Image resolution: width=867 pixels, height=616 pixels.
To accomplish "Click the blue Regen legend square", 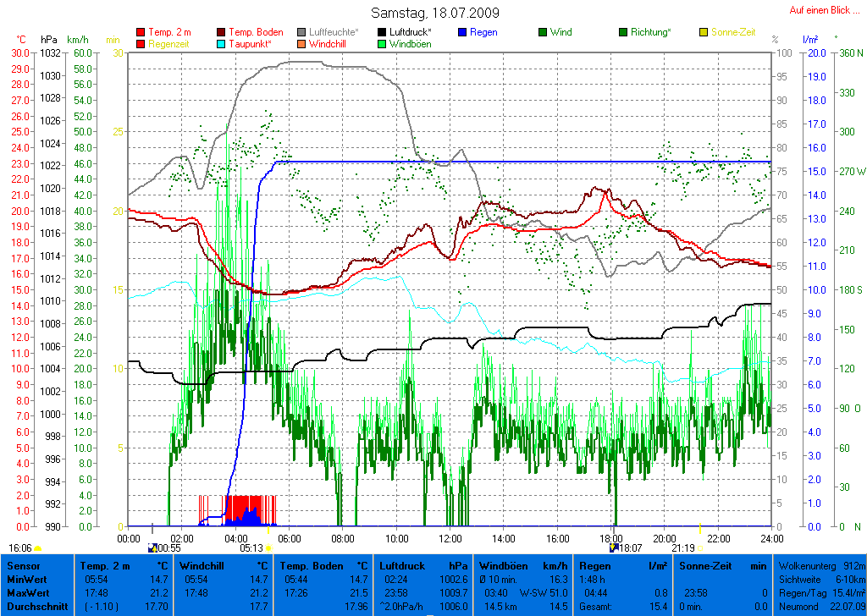I will point(462,32).
